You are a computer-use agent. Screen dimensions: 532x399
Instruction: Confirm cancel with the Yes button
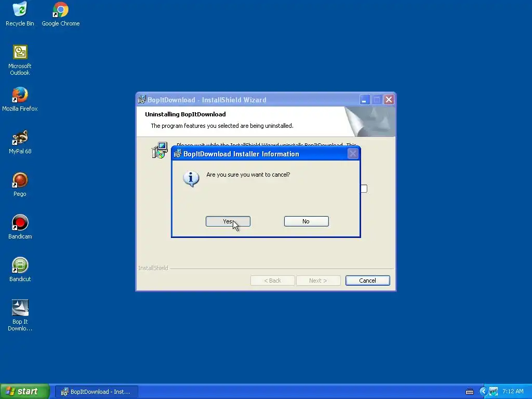(228, 221)
